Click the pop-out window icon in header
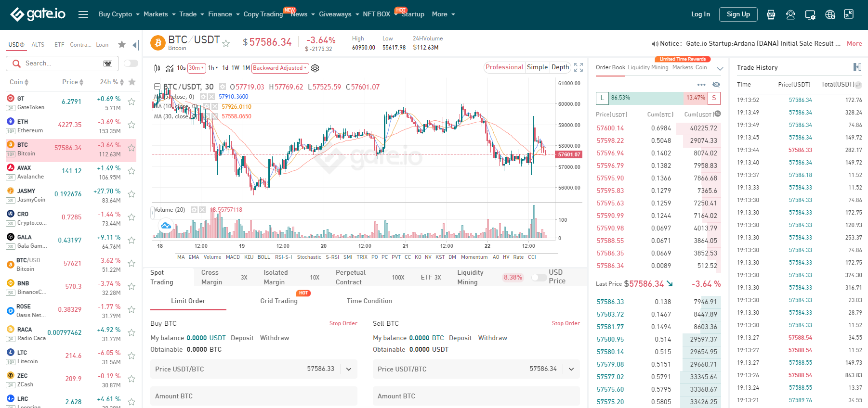This screenshot has width=868, height=408. point(849,14)
